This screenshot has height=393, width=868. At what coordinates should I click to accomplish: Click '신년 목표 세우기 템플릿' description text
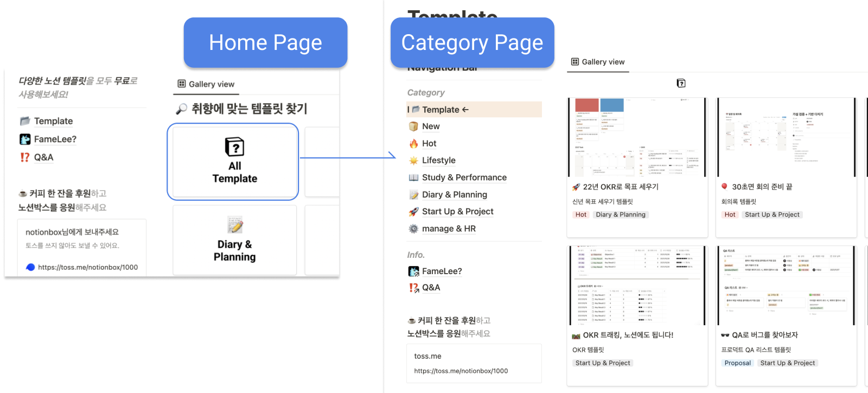click(x=603, y=201)
